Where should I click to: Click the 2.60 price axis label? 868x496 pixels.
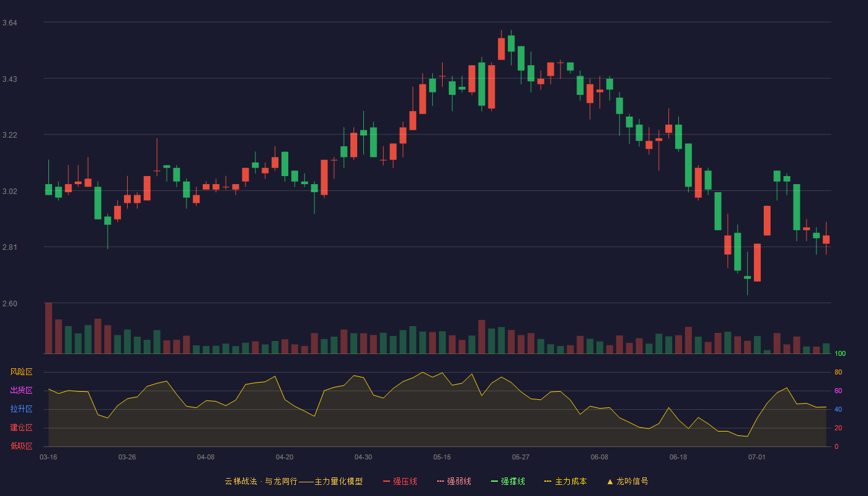pos(9,304)
